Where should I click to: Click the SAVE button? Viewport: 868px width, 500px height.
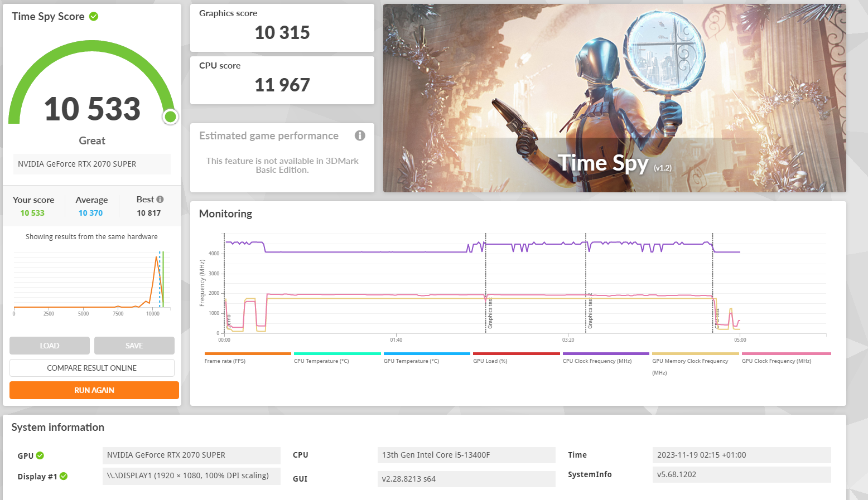click(134, 346)
